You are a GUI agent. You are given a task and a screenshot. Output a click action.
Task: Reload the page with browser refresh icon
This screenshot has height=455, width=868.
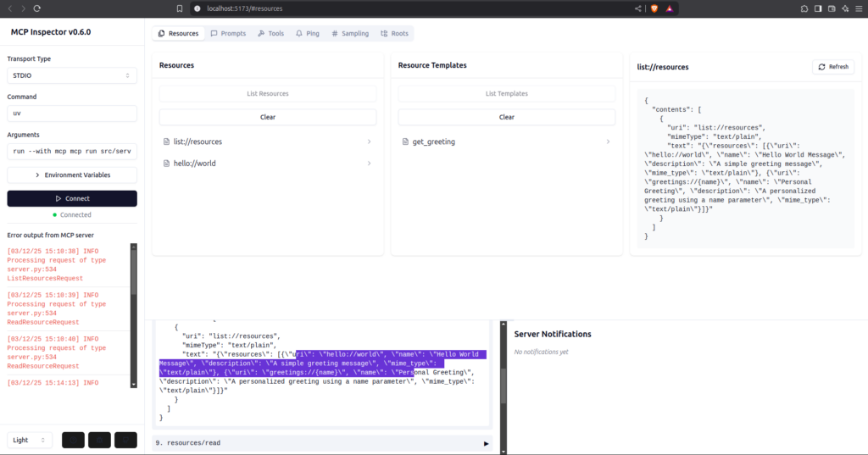click(x=37, y=8)
